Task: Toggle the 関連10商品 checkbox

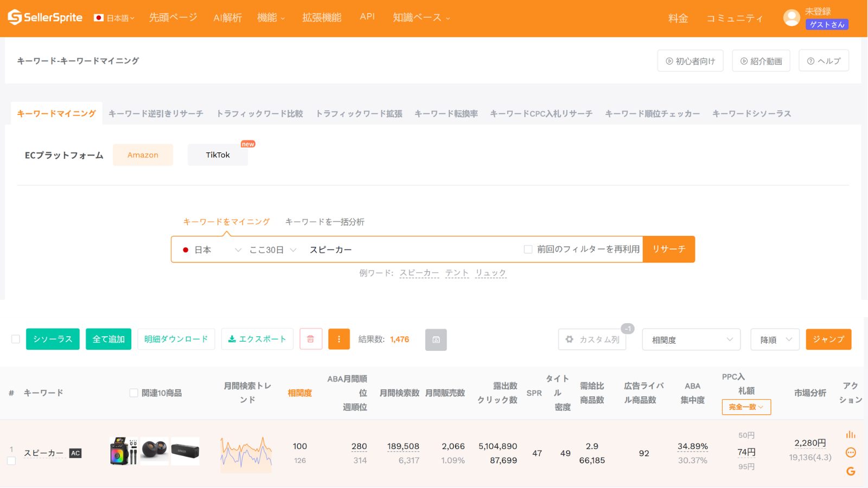Action: point(133,393)
